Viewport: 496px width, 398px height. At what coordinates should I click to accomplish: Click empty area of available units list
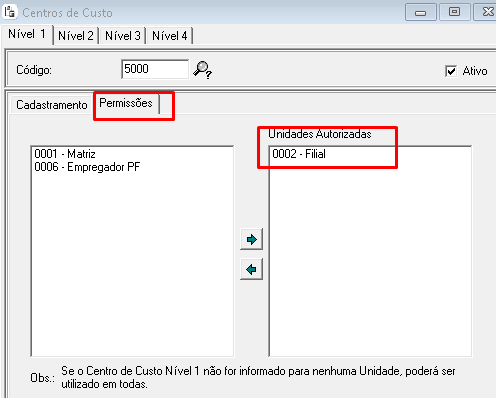click(x=132, y=263)
